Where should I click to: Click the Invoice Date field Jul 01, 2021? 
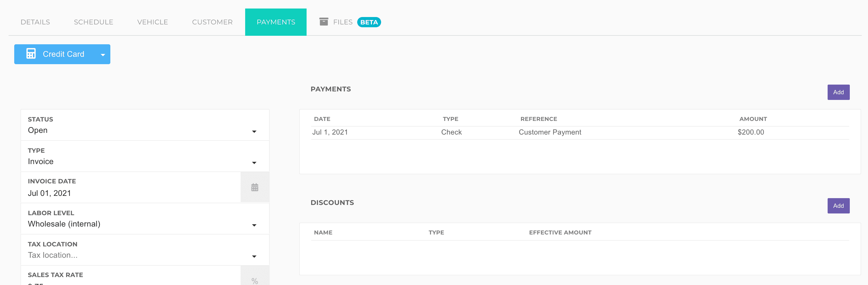click(131, 193)
